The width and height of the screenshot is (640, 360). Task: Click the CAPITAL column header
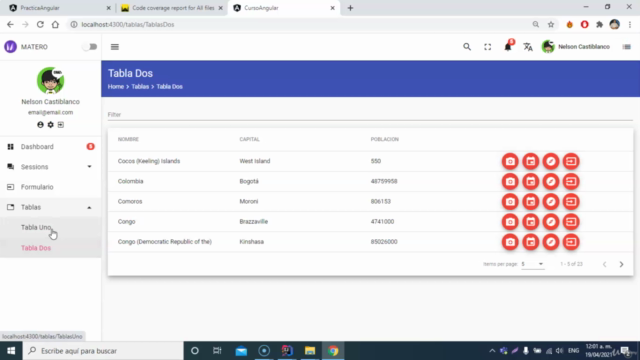coord(249,139)
